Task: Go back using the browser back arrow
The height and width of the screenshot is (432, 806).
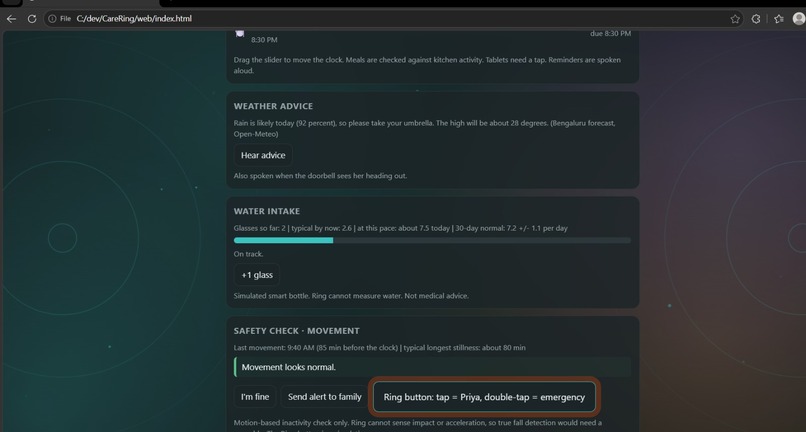Action: tap(11, 19)
